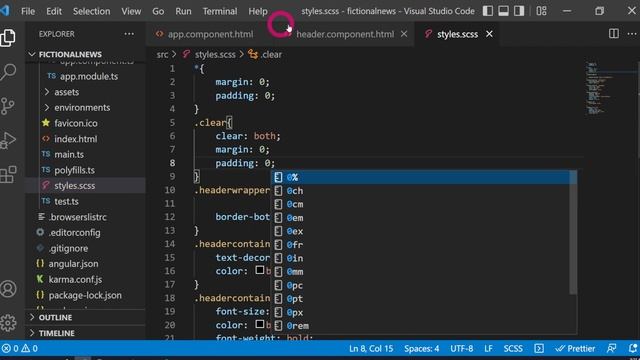Open the Go menu
The image size is (640, 360).
[158, 11]
